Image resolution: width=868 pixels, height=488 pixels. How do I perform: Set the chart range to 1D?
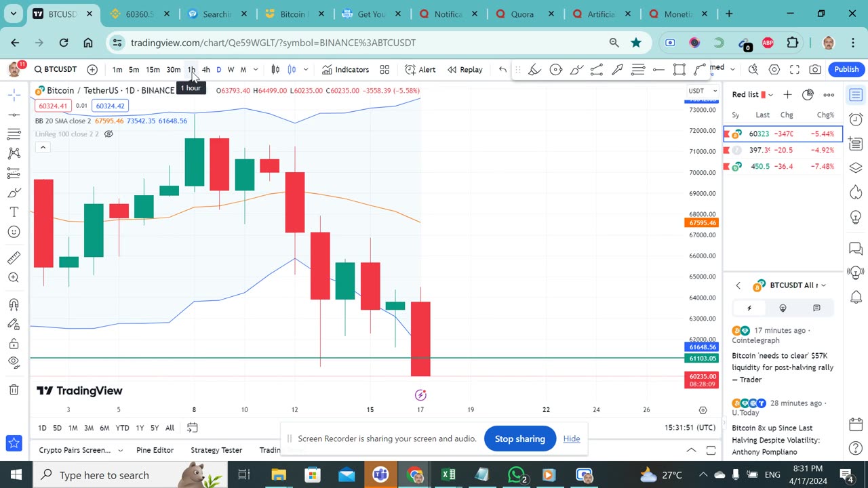(42, 428)
